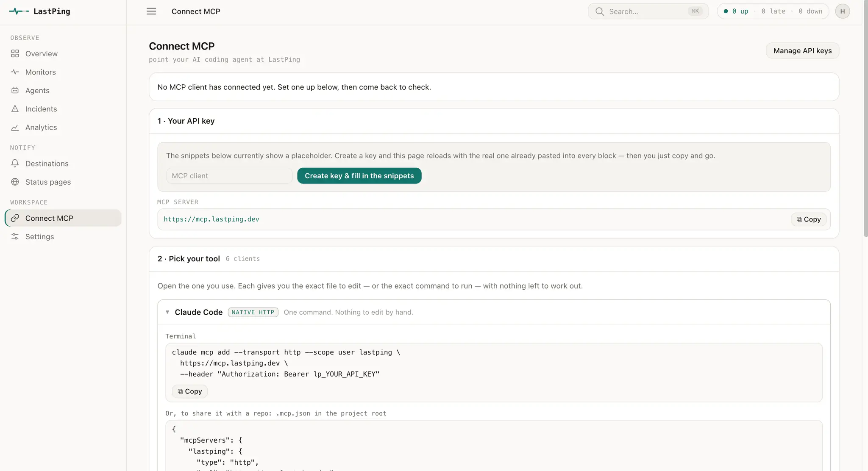Click the '2 · Pick your tool' heading
This screenshot has width=868, height=471.
189,259
